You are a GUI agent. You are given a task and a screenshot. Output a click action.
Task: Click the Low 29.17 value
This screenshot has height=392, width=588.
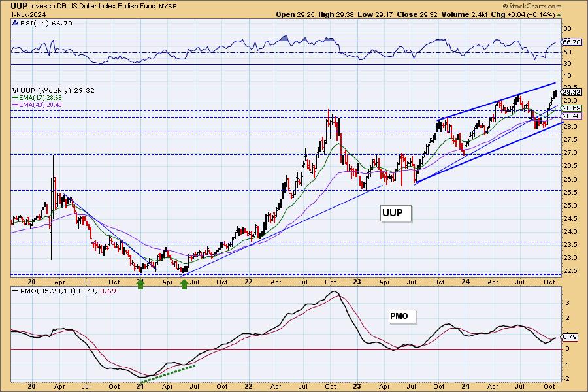click(x=376, y=14)
